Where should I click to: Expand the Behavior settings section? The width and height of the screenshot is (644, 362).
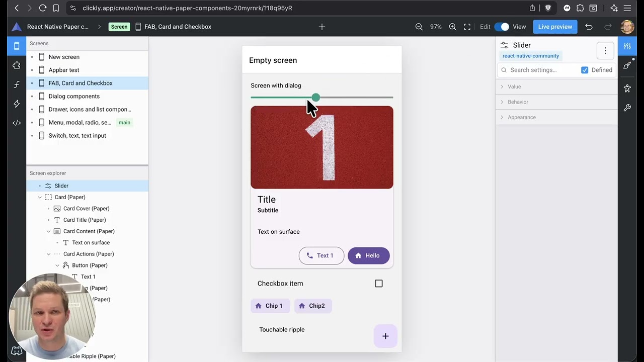click(x=556, y=102)
